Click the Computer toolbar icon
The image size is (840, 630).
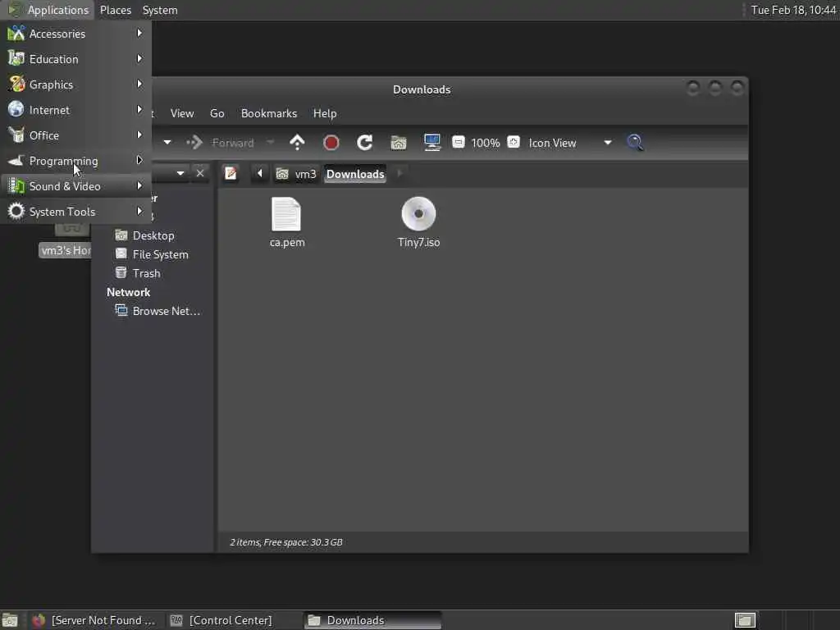(431, 143)
